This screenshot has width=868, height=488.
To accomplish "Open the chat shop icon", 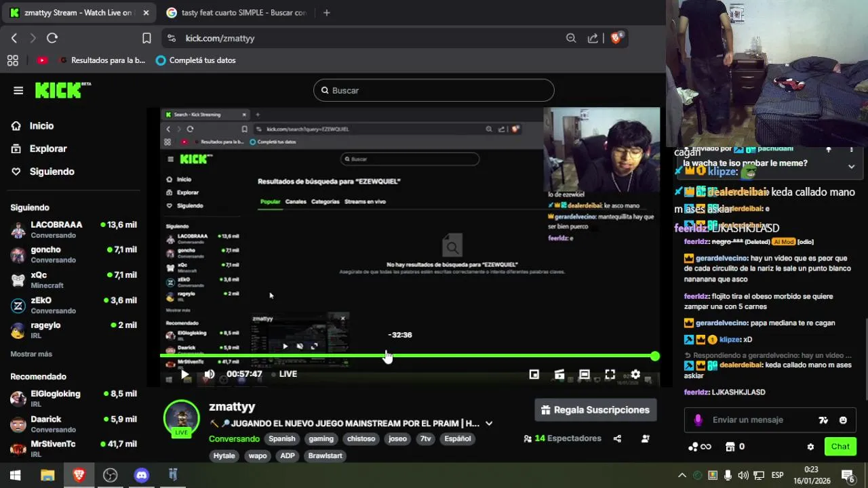I will coord(730,447).
